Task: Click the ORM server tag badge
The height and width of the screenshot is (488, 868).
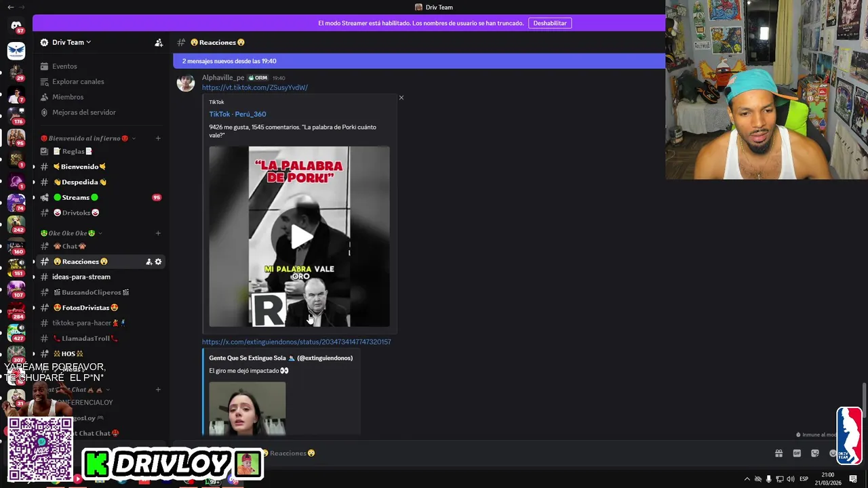Action: click(258, 78)
